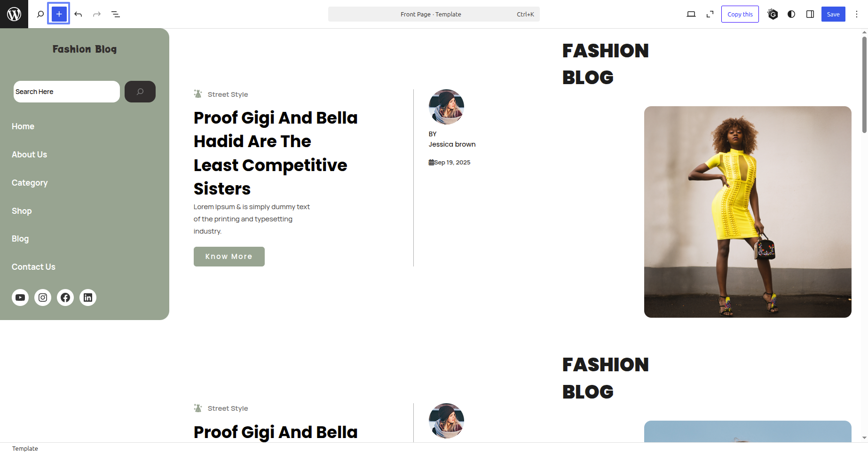868x454 pixels.
Task: Click the vertical scrollbar thumb
Action: click(864, 85)
